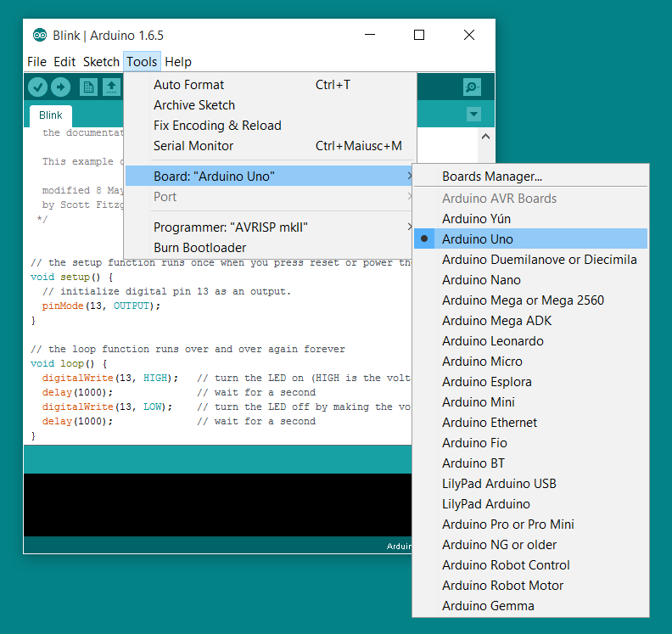Viewport: 672px width, 634px height.
Task: Click the void setup() code line
Action: pos(71,277)
